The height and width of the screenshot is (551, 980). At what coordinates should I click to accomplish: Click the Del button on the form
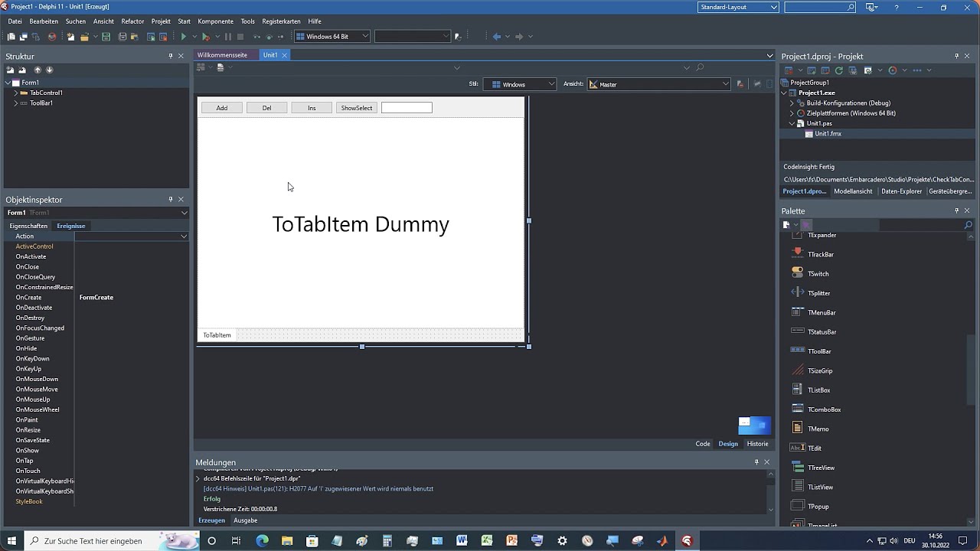[x=266, y=108]
